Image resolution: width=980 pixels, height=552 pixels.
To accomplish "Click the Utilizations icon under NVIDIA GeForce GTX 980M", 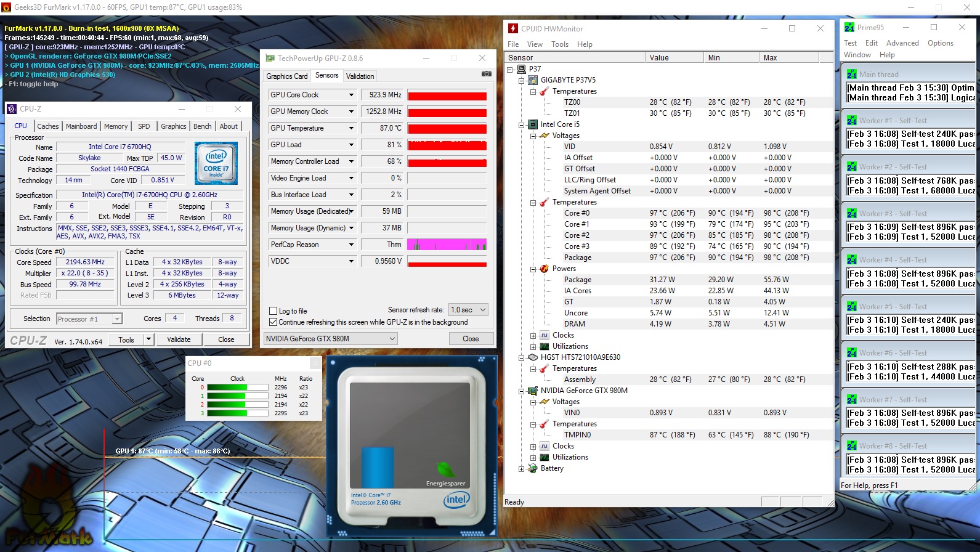I will click(x=545, y=457).
